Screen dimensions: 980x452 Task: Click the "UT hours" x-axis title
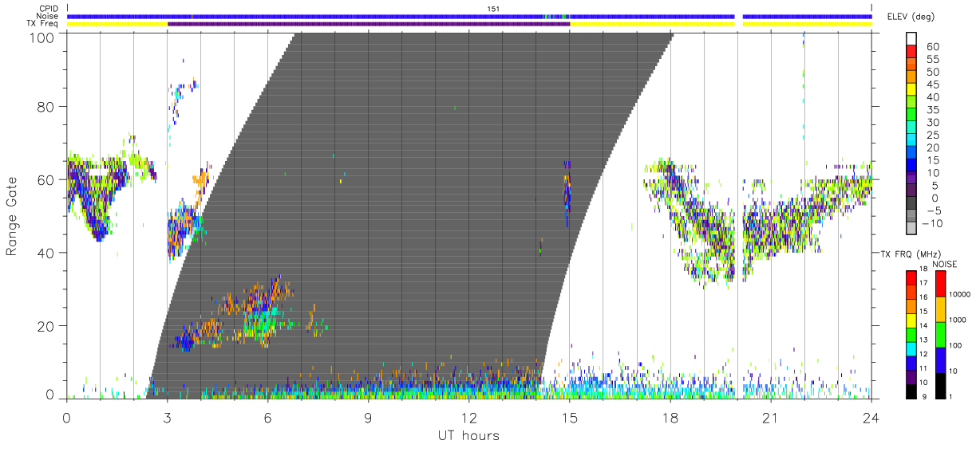468,435
